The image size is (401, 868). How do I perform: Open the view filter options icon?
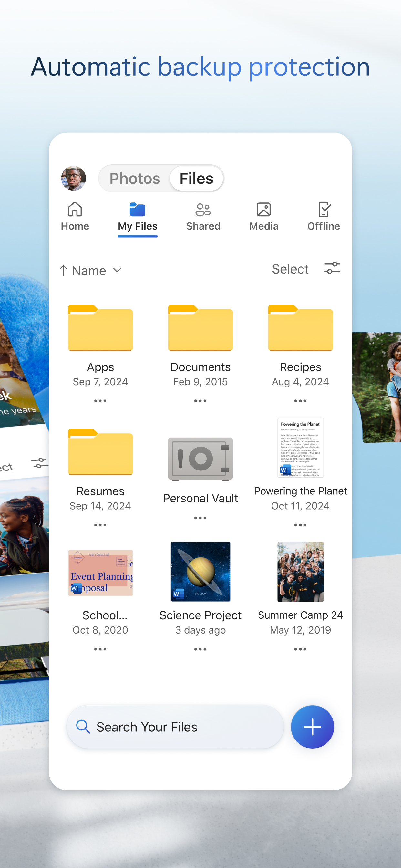tap(332, 269)
